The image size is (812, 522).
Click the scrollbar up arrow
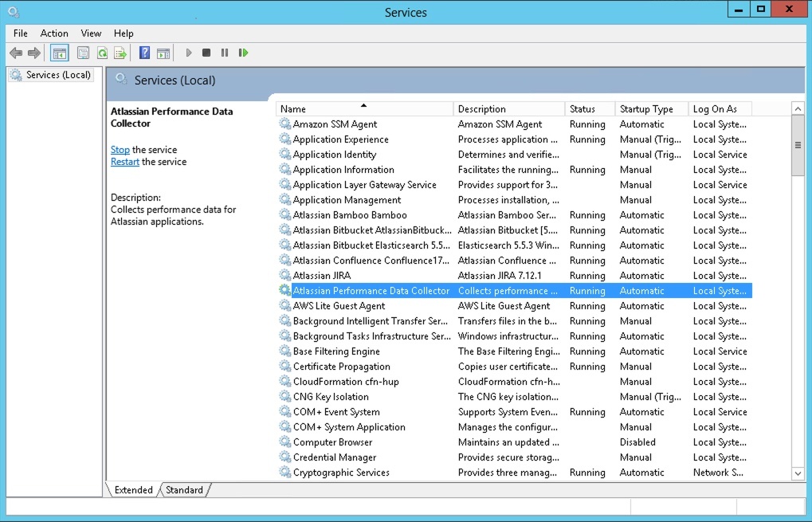(798, 108)
